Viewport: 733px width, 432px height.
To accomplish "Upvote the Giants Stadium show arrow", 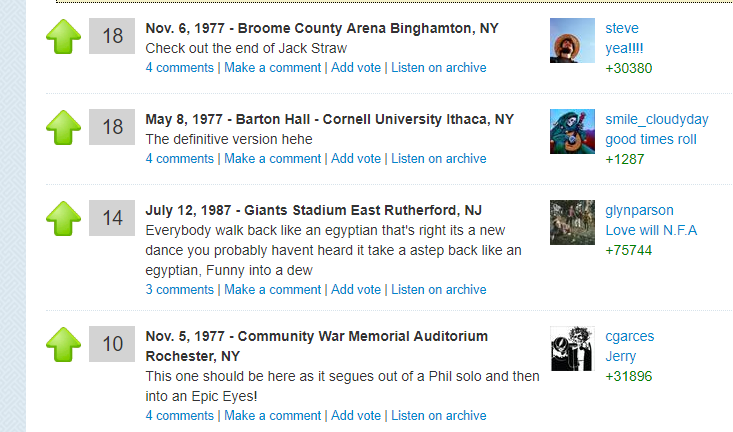I will click(64, 218).
